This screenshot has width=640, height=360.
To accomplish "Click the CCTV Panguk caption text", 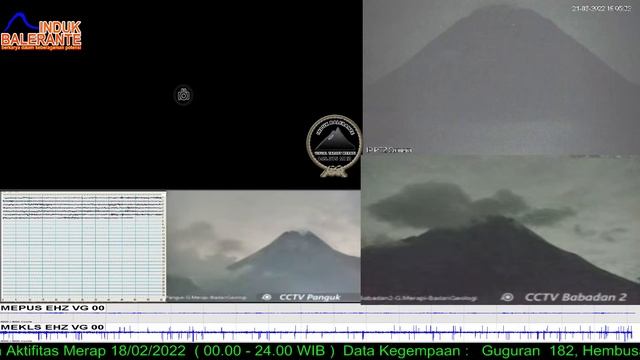I will (x=310, y=297).
